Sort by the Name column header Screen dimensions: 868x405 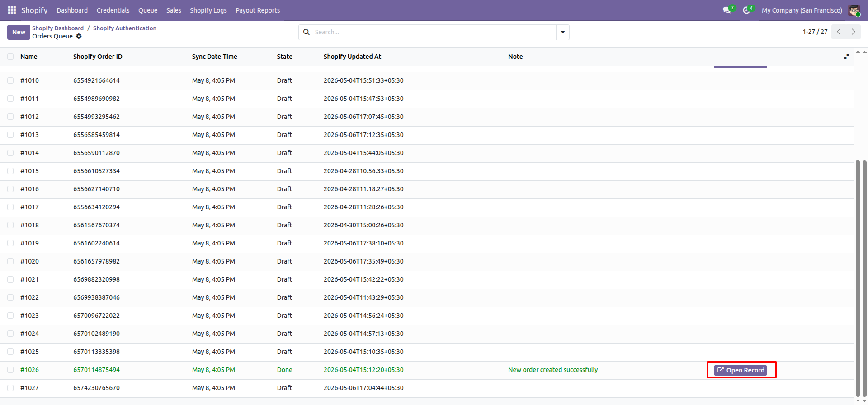[29, 57]
